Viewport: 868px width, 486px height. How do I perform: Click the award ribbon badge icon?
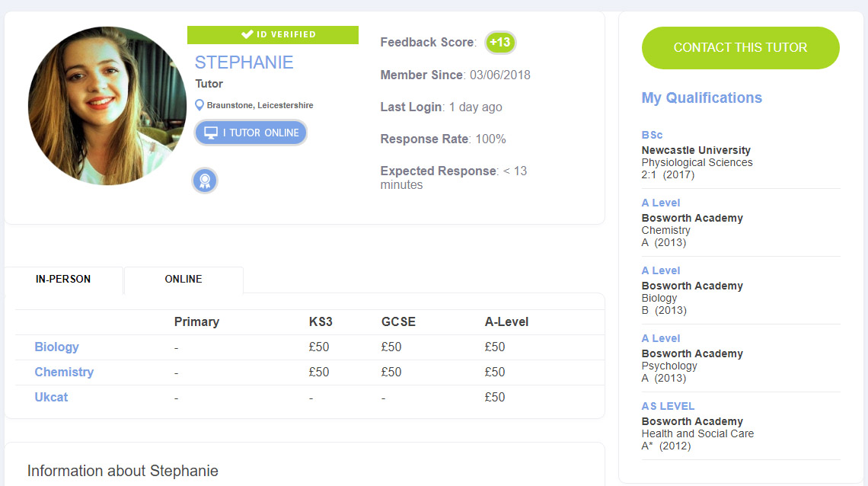pos(205,181)
